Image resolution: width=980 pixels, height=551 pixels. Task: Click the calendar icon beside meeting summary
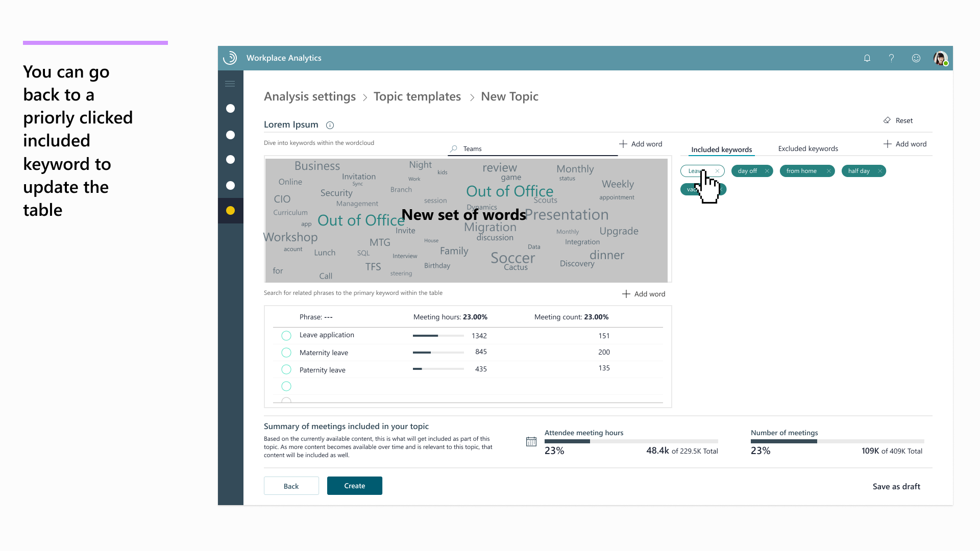pos(531,441)
